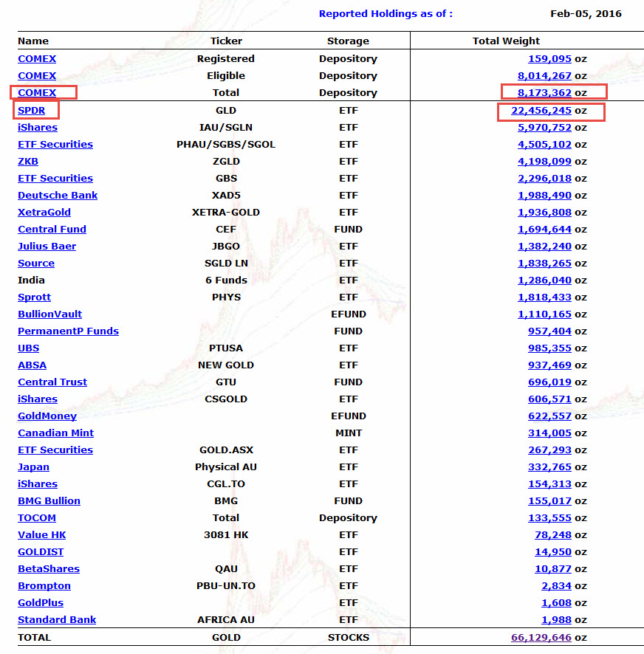Open the GOLDIST link

(x=41, y=552)
